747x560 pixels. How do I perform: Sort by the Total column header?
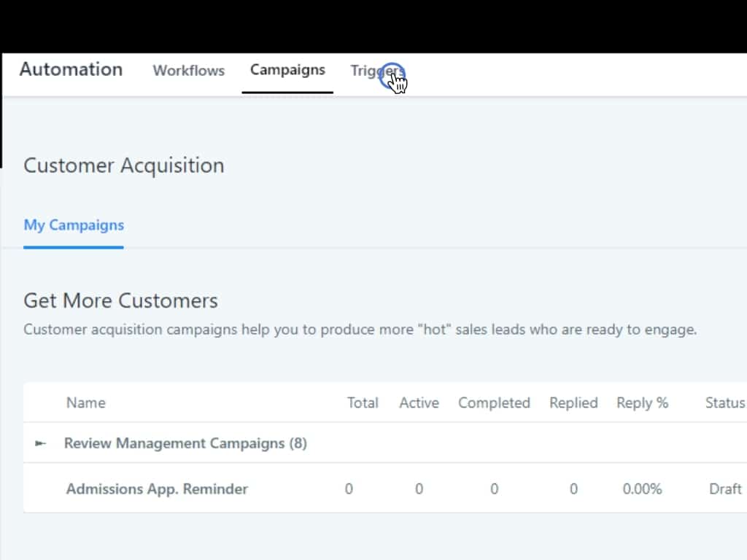coord(363,402)
